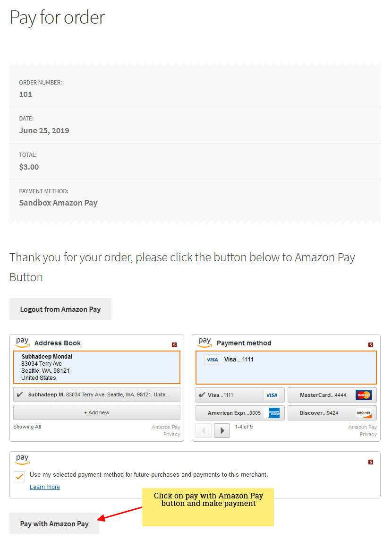Screen dimensions: 392x540
Task: Select MasterCard ...4444 as payment method
Action: [x=332, y=395]
